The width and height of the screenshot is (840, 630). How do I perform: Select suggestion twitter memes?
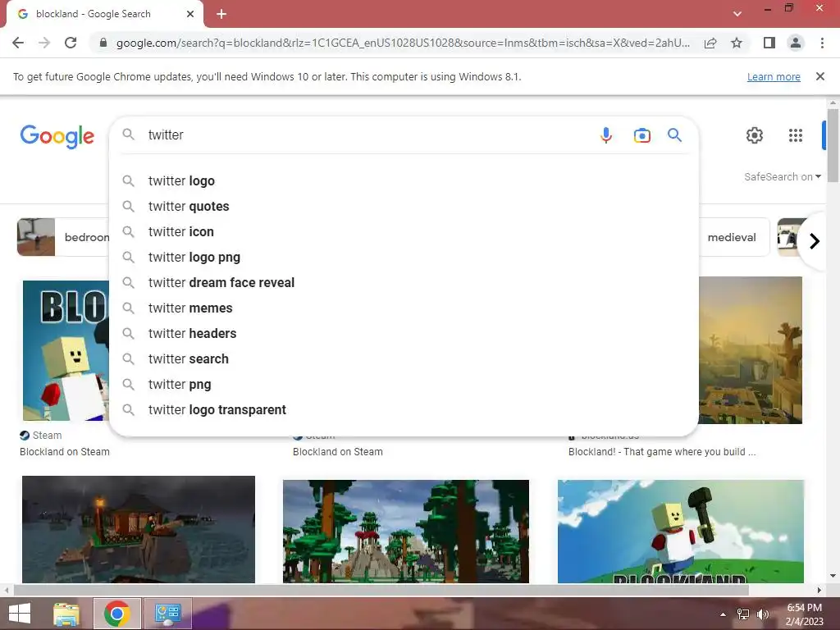[404, 308]
